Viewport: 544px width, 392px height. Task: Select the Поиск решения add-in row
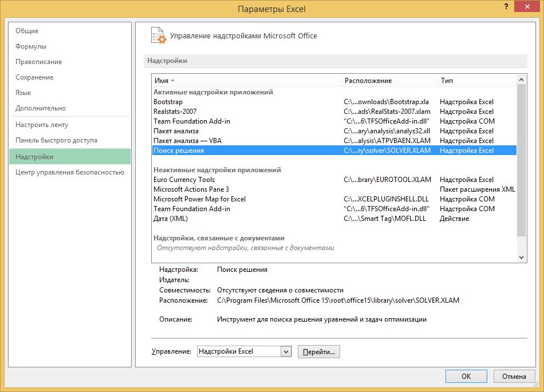click(334, 151)
